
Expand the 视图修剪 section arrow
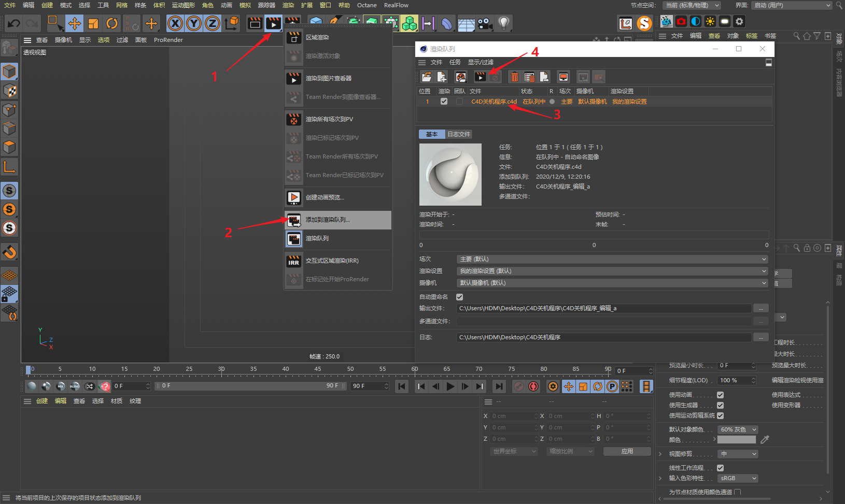[x=660, y=454]
